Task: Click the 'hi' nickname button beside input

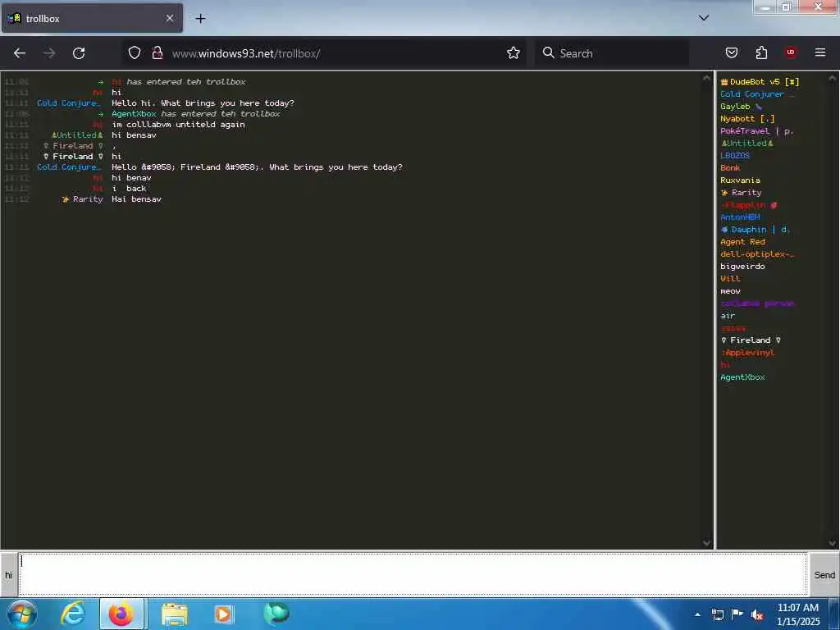Action: click(8, 575)
